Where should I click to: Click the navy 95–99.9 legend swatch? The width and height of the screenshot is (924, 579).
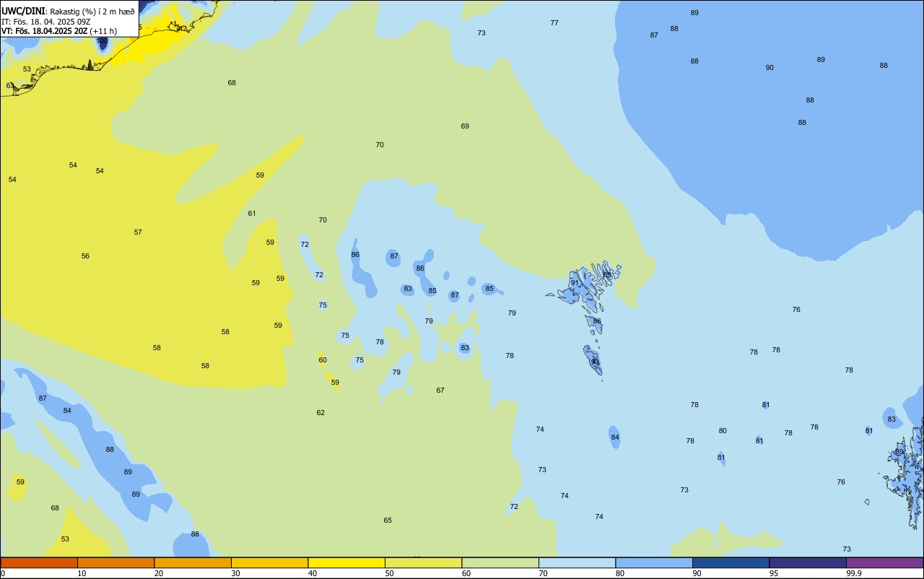[x=808, y=562]
